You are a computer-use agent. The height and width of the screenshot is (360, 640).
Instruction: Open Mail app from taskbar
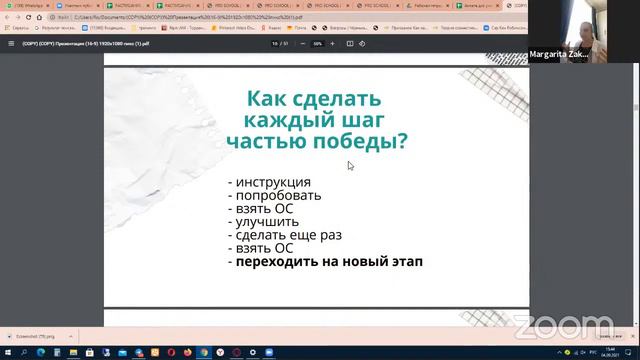click(122, 352)
